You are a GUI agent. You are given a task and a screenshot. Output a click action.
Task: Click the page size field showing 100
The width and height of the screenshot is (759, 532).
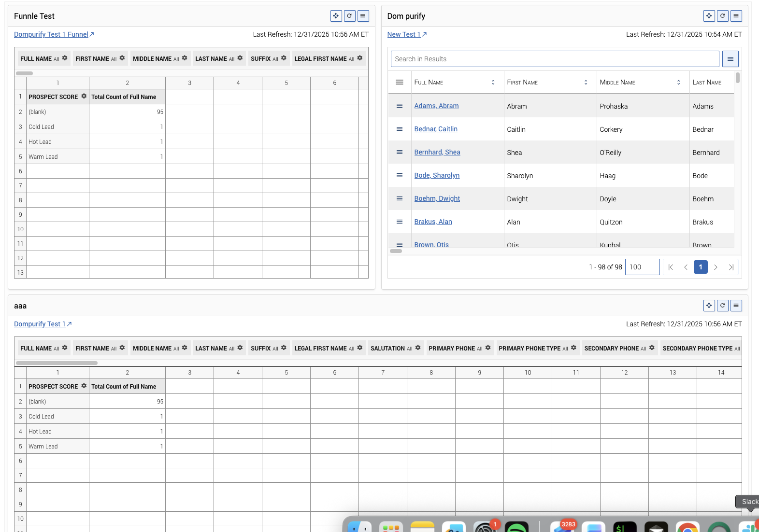pyautogui.click(x=642, y=267)
